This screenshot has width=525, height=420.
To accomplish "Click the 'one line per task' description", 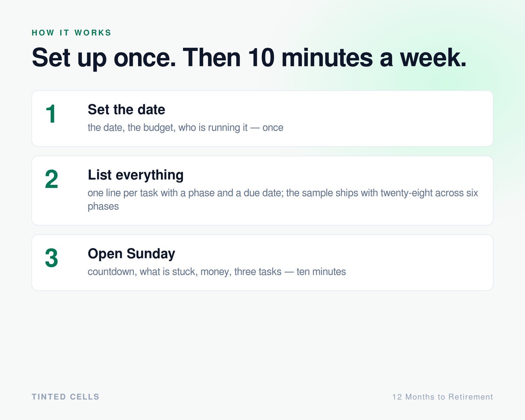I will 283,199.
